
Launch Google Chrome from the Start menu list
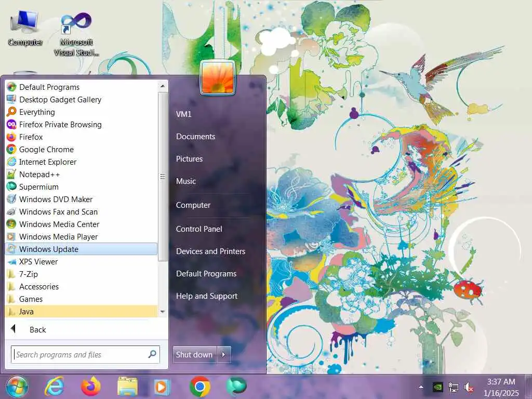81,150
